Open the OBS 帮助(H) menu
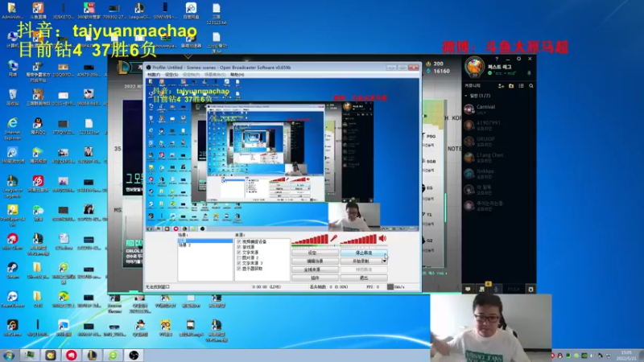The width and height of the screenshot is (644, 362). click(x=237, y=75)
